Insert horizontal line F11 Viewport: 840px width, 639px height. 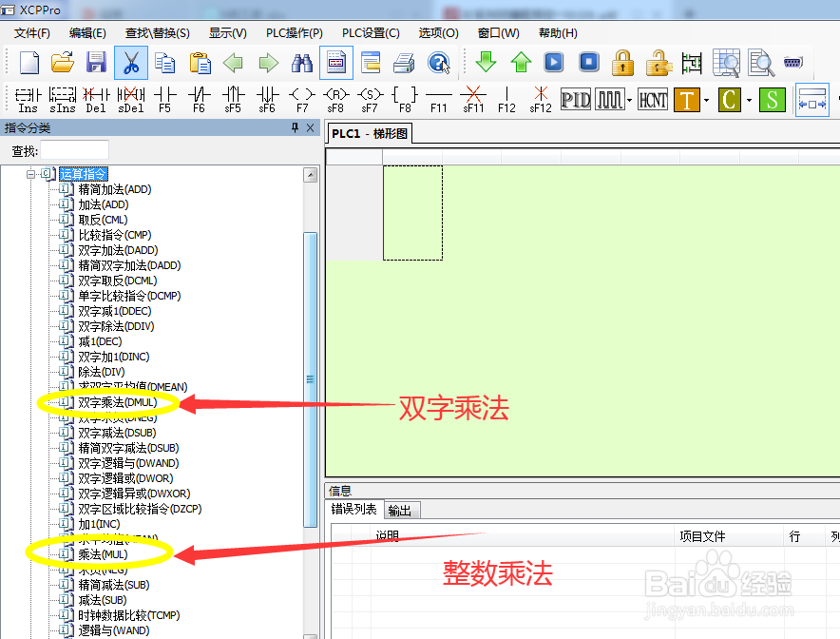coord(439,100)
